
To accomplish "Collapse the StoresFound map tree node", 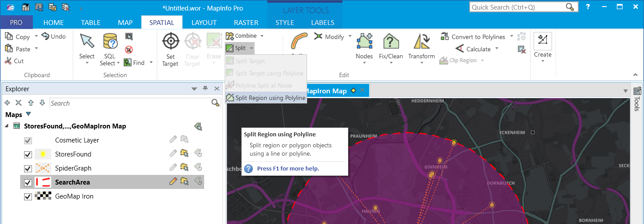I will pos(7,126).
